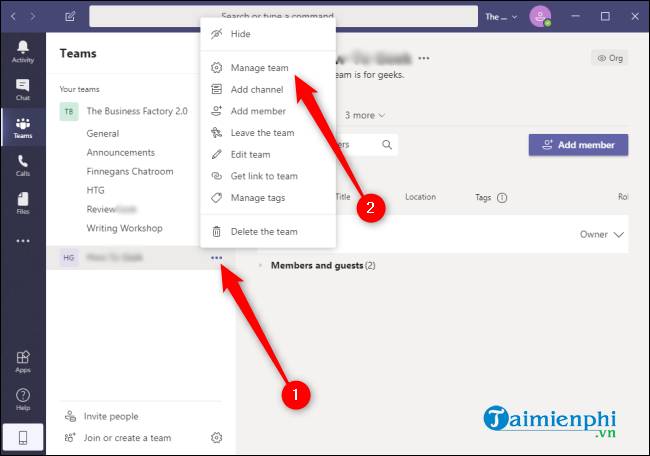This screenshot has width=650, height=456.
Task: Start a new chat with compose icon
Action: tap(70, 17)
